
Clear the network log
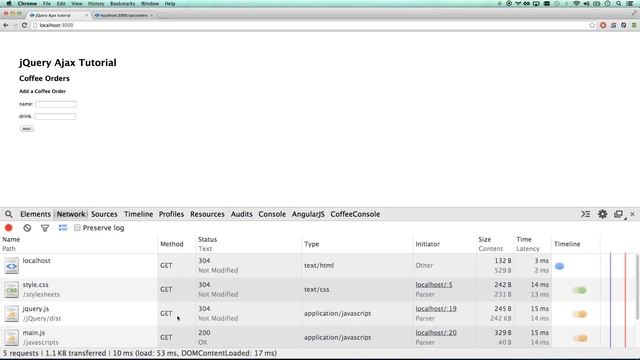point(27,228)
